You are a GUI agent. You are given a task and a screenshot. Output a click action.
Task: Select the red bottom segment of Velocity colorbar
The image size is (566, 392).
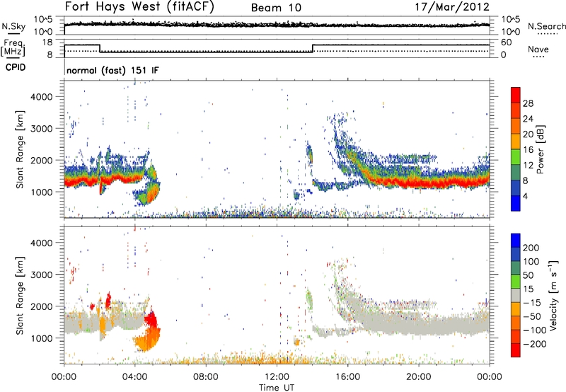pos(516,350)
